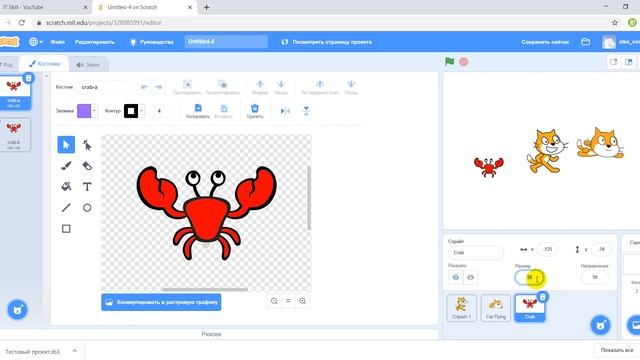Viewport: 640px width, 360px height.
Task: Click the purple Fill color swatch
Action: pyautogui.click(x=84, y=111)
